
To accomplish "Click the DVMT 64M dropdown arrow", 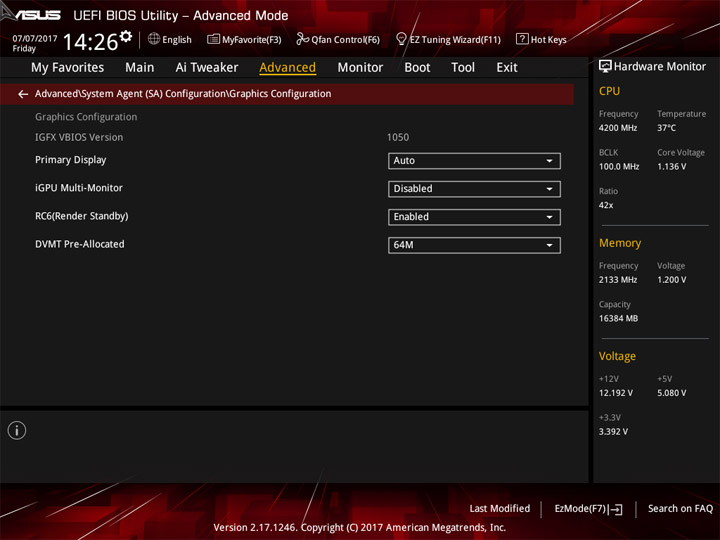I will point(549,246).
